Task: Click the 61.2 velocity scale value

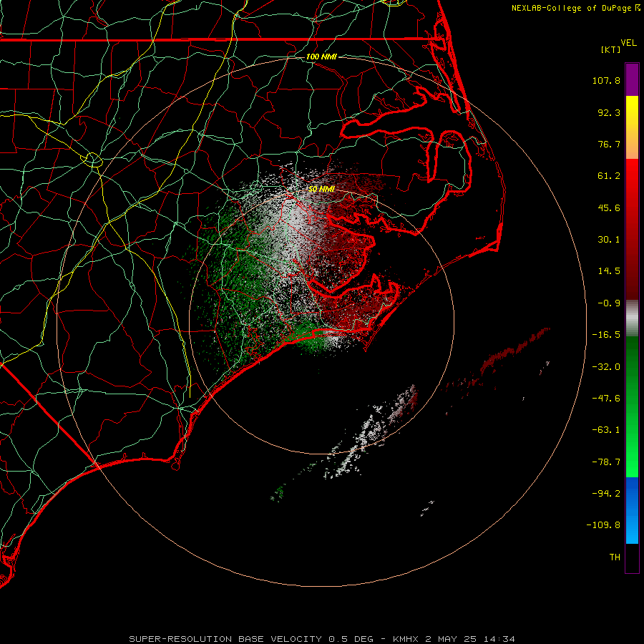Action: [x=609, y=176]
